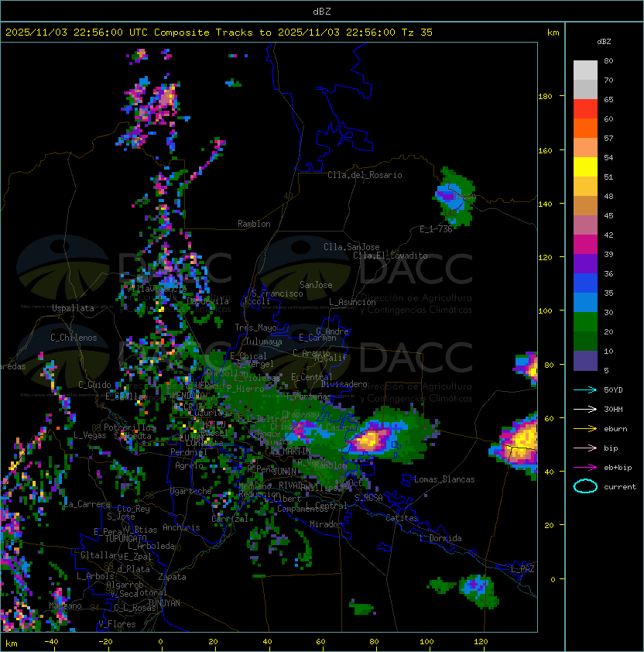Click the 'L_Asuncion' place label
The width and height of the screenshot is (644, 652).
point(352,302)
